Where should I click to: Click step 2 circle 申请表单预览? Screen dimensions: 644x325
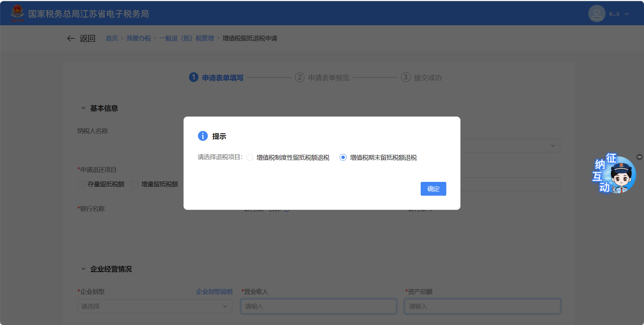point(299,77)
